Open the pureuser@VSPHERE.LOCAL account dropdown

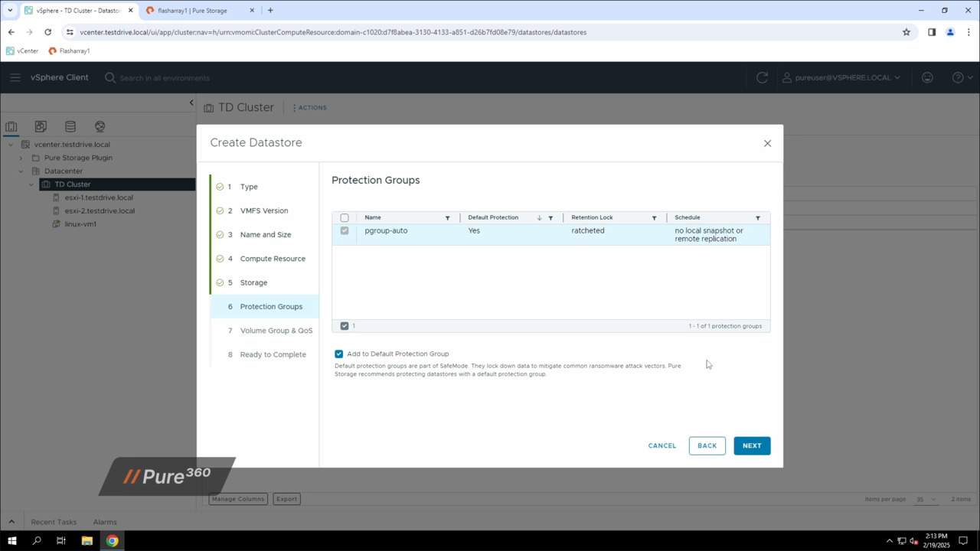(842, 77)
